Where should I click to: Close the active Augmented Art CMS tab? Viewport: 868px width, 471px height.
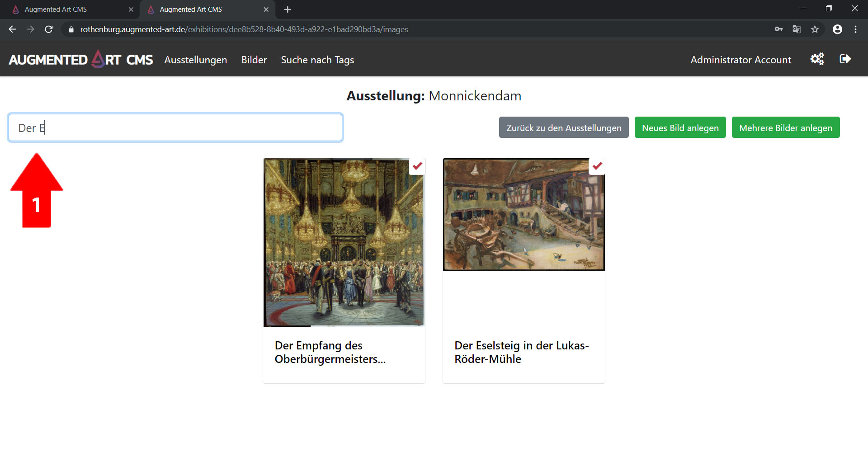point(266,9)
